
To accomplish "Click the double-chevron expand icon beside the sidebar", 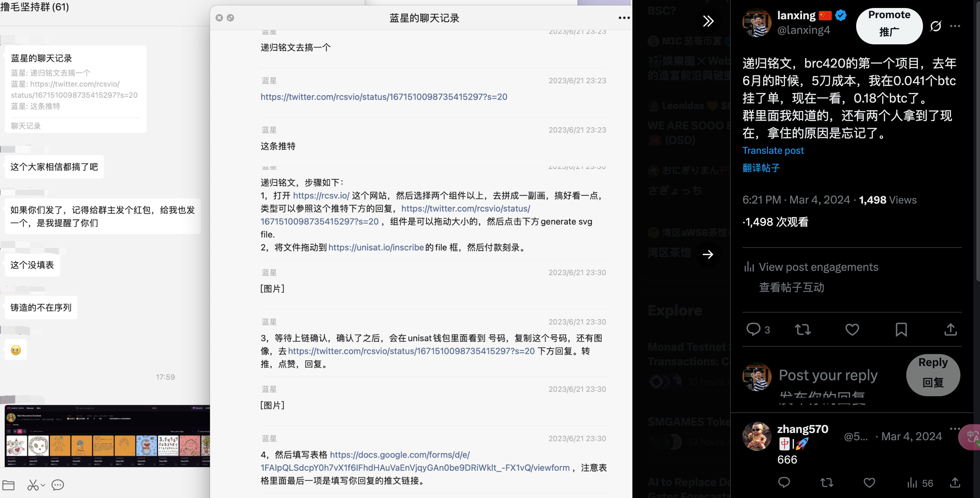I will [x=708, y=21].
